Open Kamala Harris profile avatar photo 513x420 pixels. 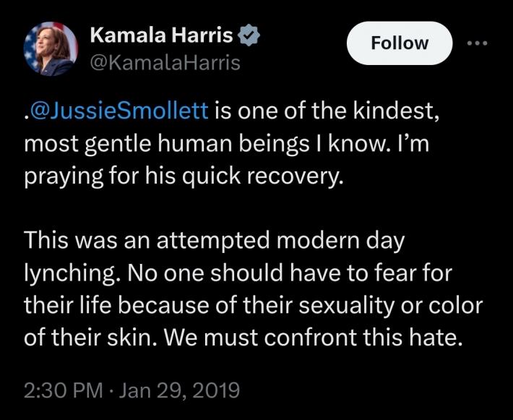(51, 48)
